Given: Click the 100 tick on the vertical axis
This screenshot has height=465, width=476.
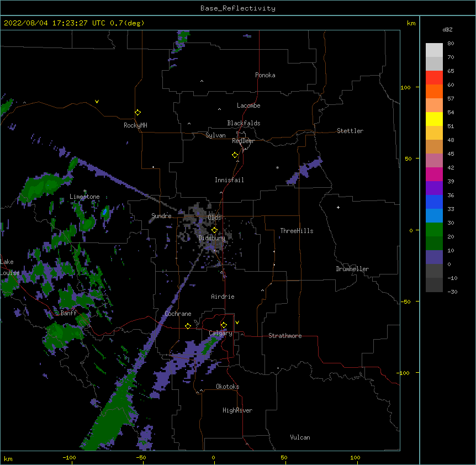Looking at the screenshot, I should 405,87.
